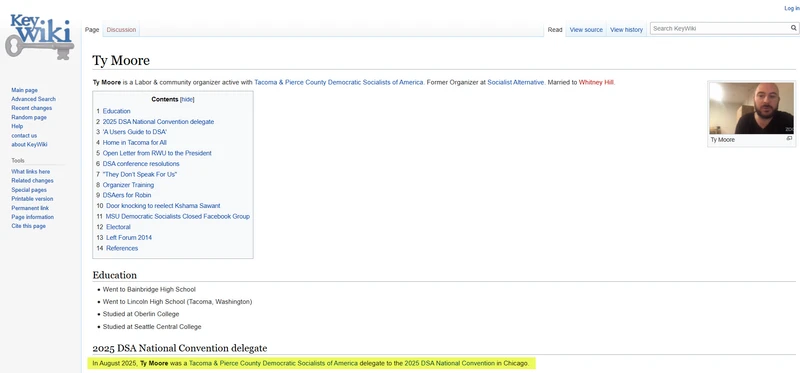Image resolution: width=800 pixels, height=373 pixels.
Task: Enlarge the Ty Moore thumbnail icon
Action: click(x=789, y=139)
